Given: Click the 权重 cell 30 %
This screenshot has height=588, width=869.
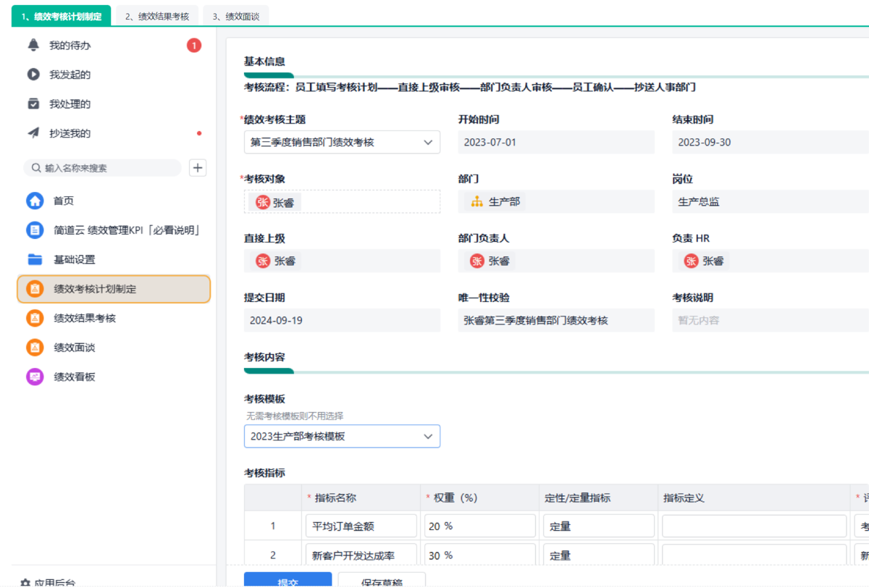Looking at the screenshot, I should (x=480, y=555).
